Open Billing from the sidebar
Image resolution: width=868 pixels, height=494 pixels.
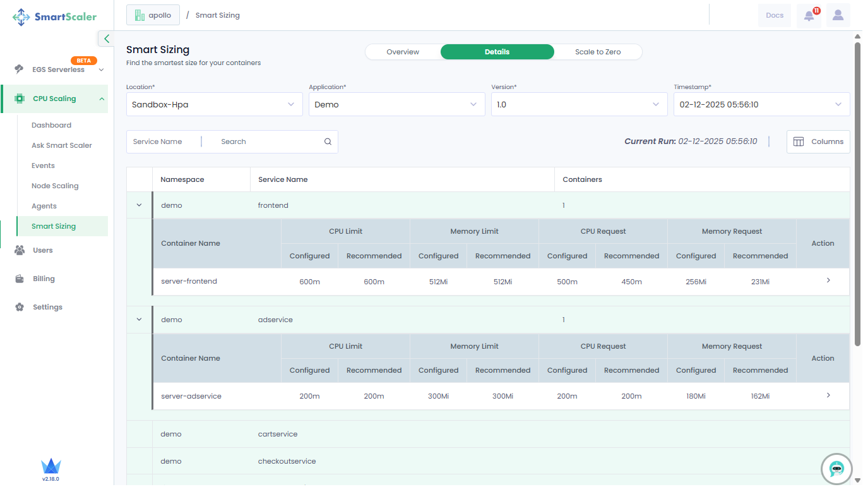click(x=44, y=279)
